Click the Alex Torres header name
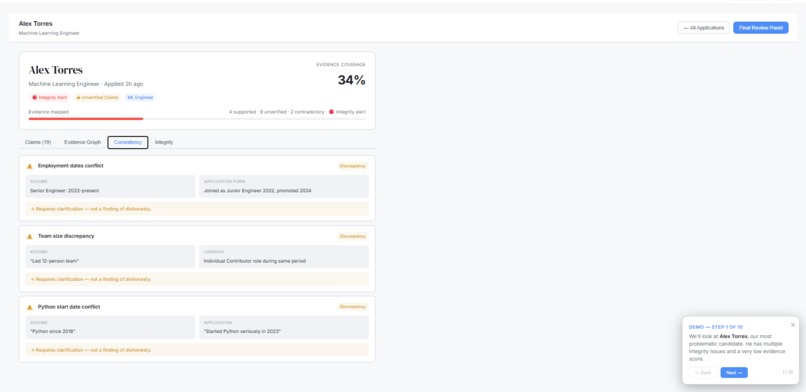Viewport: 806px width, 392px height. (35, 24)
